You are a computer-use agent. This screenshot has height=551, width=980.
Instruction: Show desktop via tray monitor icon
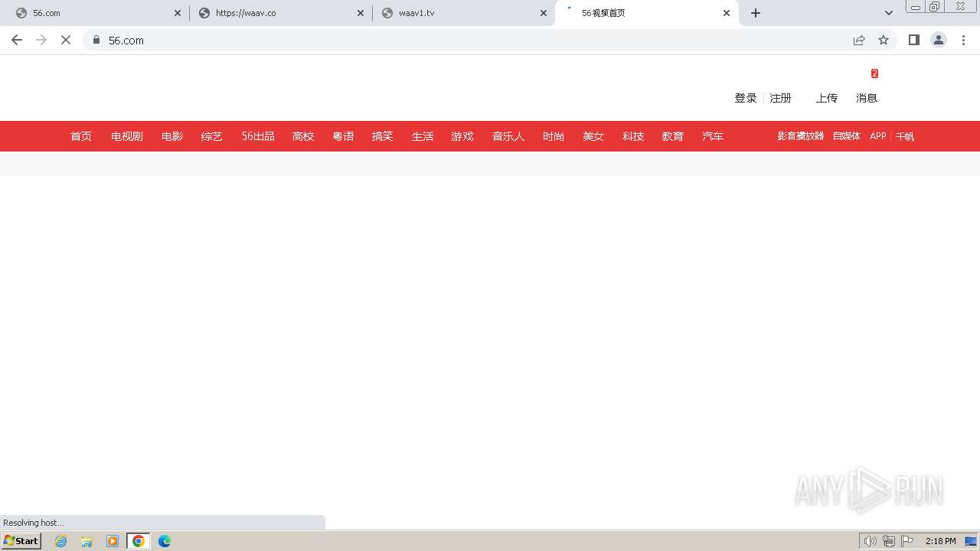(971, 541)
